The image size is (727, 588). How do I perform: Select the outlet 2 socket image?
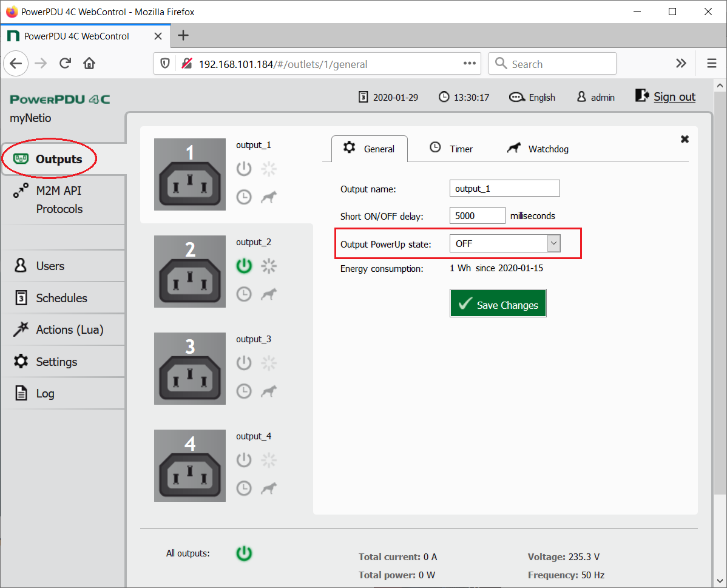[x=190, y=271]
